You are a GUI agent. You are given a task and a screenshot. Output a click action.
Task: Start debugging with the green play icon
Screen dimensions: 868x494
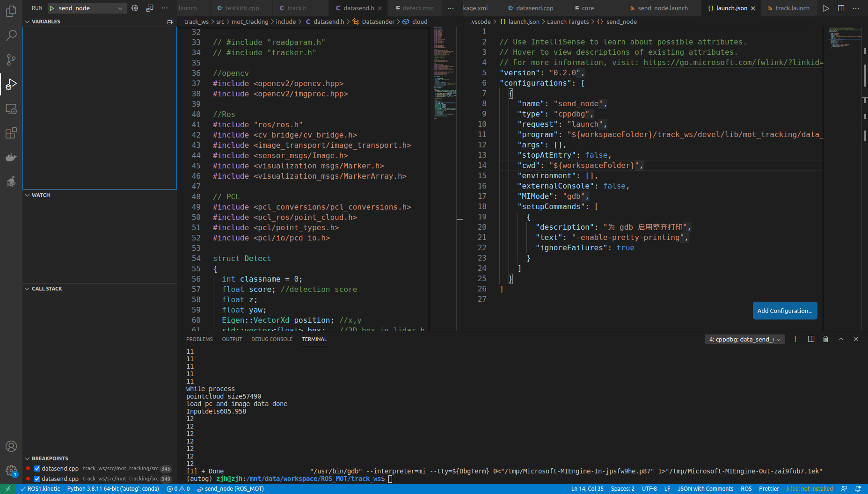coord(52,8)
